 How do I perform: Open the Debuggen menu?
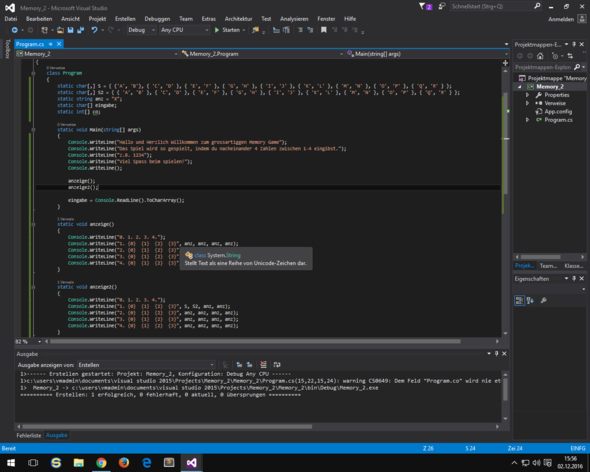pos(157,19)
